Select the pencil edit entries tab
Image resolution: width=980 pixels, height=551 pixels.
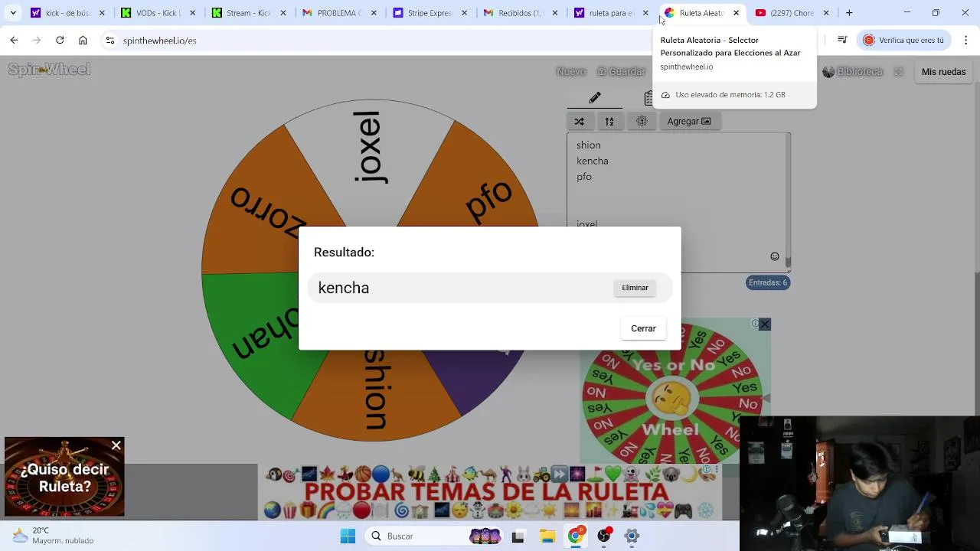click(595, 97)
